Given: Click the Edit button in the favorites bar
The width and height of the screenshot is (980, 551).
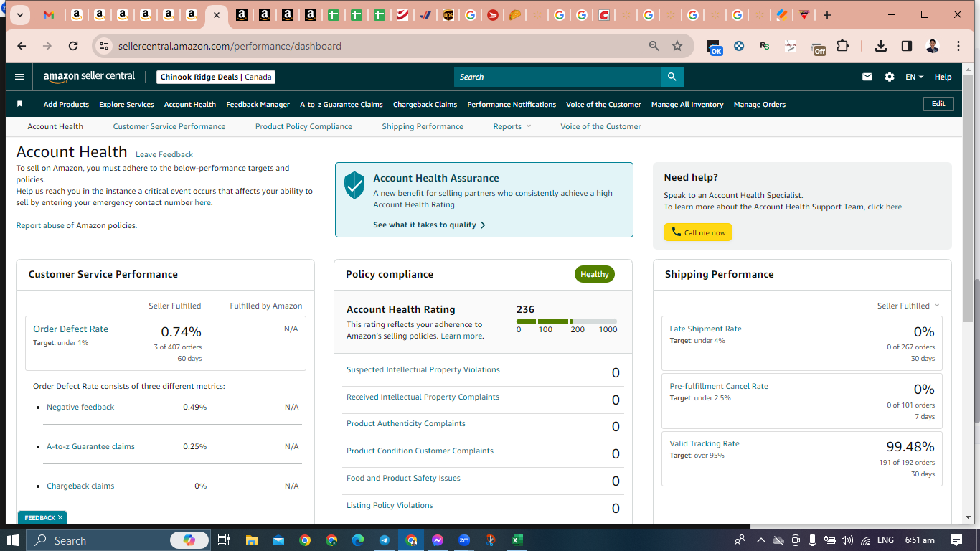Looking at the screenshot, I should (938, 104).
